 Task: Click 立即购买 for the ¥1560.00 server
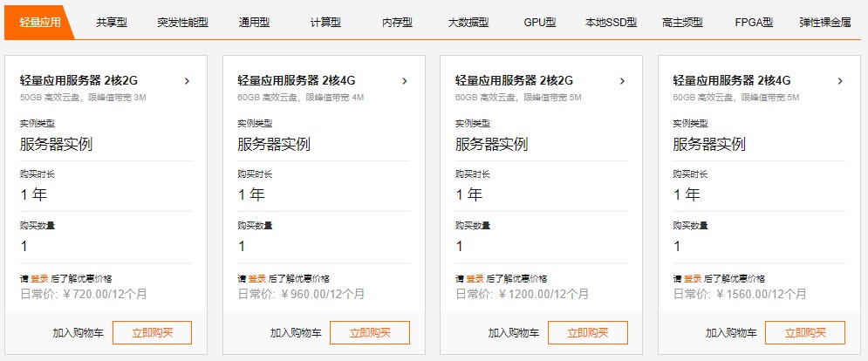(x=805, y=333)
